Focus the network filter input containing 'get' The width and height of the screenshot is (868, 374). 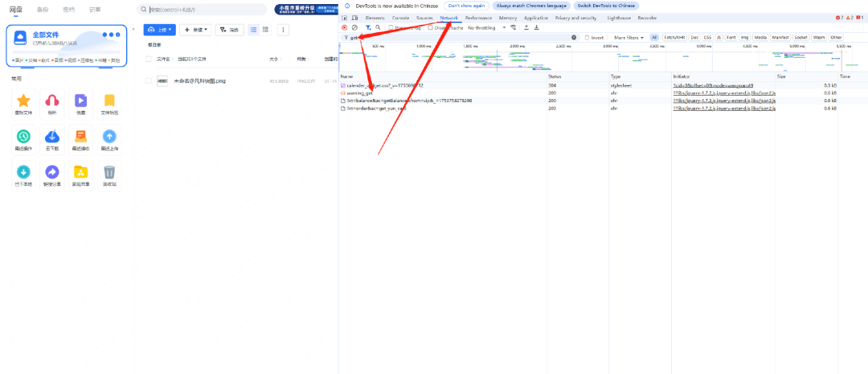pos(460,38)
